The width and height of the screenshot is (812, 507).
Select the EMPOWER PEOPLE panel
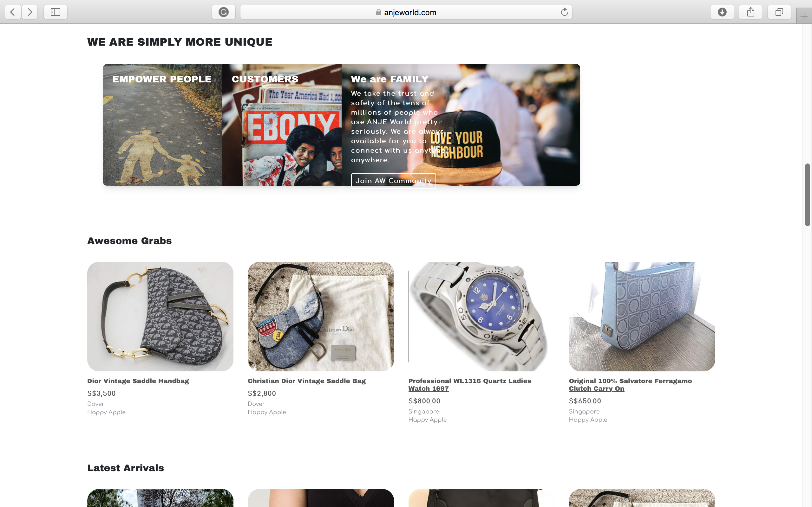point(162,125)
